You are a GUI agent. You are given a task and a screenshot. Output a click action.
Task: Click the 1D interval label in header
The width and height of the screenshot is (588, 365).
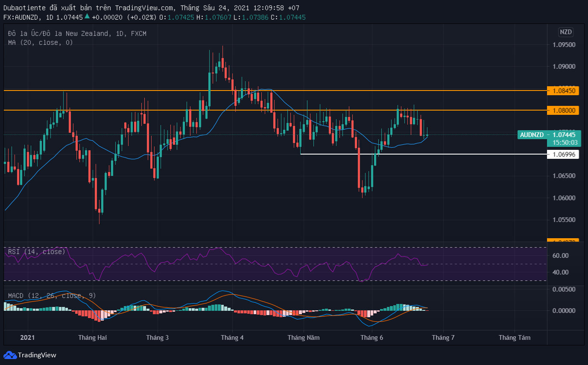50,17
